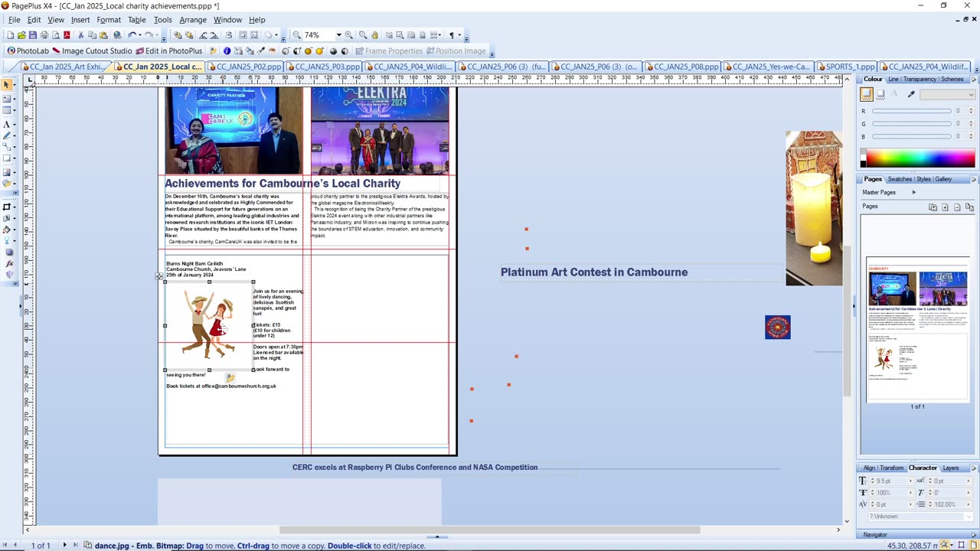Switch to the Swatches tab
The width and height of the screenshot is (980, 551).
[900, 179]
